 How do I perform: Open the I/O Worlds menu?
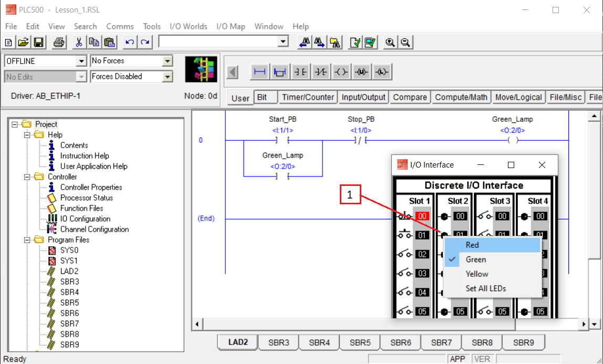(189, 26)
